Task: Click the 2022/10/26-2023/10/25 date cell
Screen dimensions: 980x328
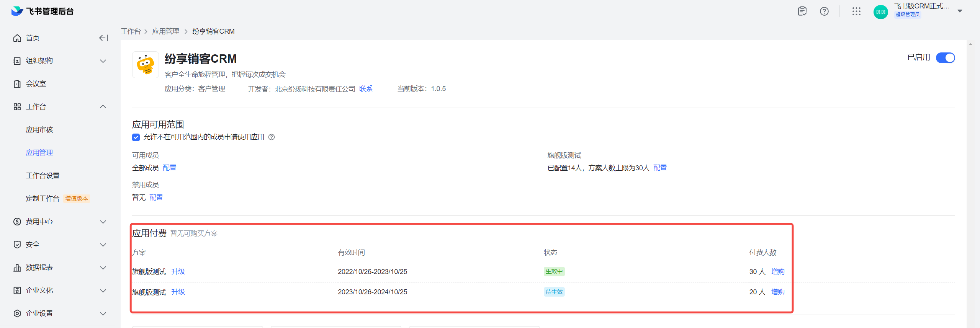Action: click(x=372, y=271)
